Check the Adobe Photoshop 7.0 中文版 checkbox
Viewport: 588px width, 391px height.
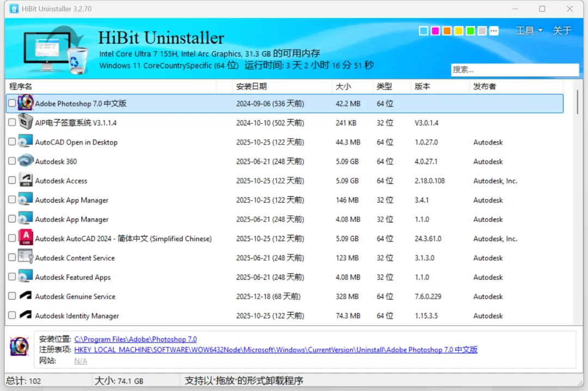coord(12,103)
